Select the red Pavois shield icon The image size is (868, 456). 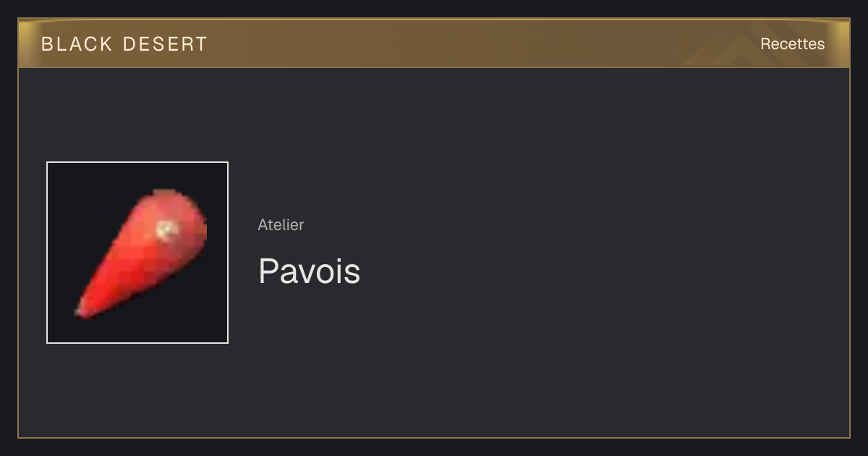click(x=142, y=253)
